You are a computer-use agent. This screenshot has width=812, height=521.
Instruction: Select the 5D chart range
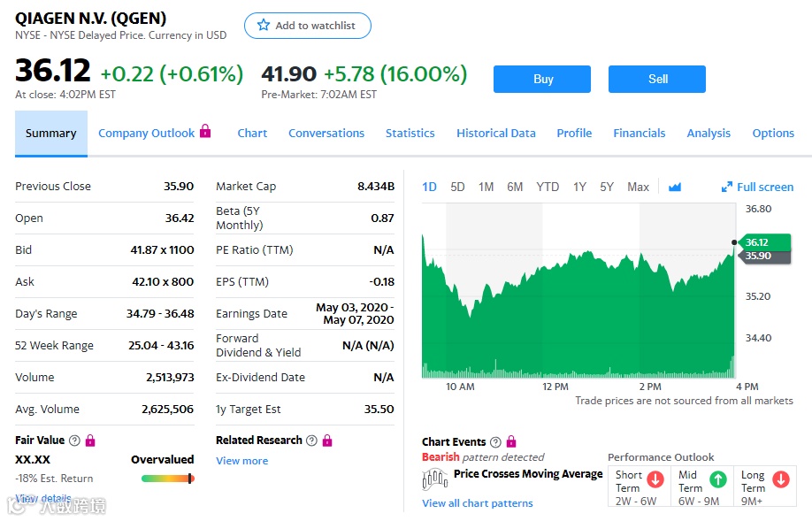tap(457, 187)
